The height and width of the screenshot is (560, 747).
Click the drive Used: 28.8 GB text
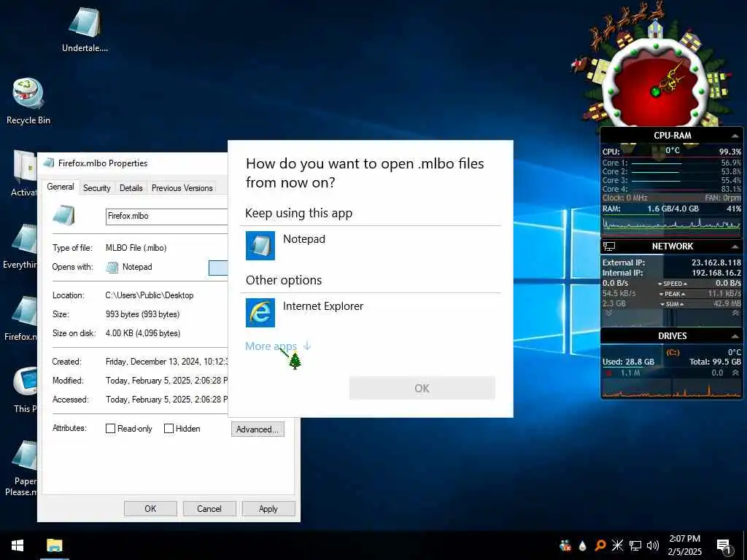(x=628, y=362)
